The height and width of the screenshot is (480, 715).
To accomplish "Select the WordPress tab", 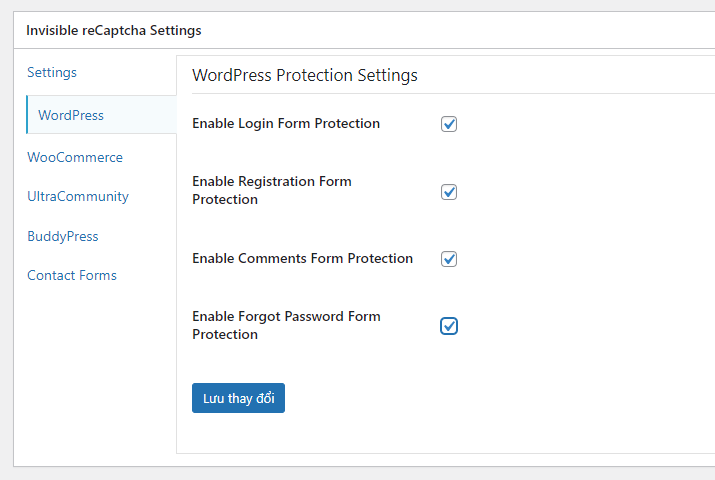I will (x=71, y=115).
